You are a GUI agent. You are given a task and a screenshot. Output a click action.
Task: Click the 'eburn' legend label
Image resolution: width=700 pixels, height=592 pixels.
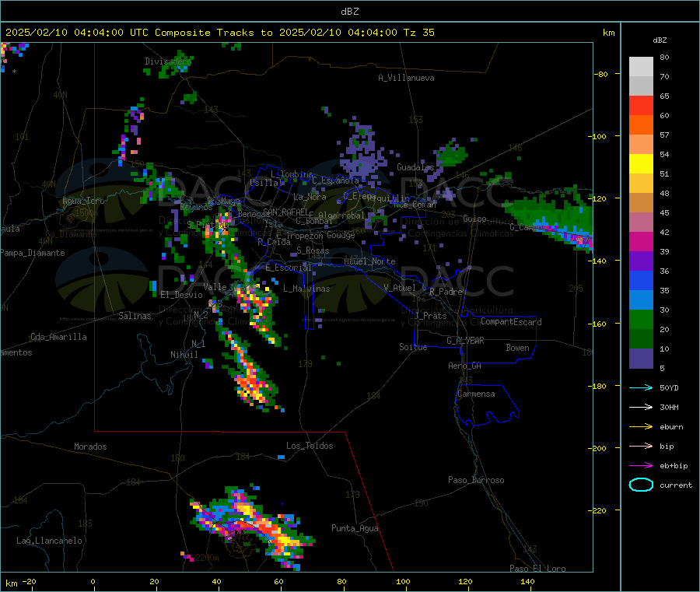point(671,427)
